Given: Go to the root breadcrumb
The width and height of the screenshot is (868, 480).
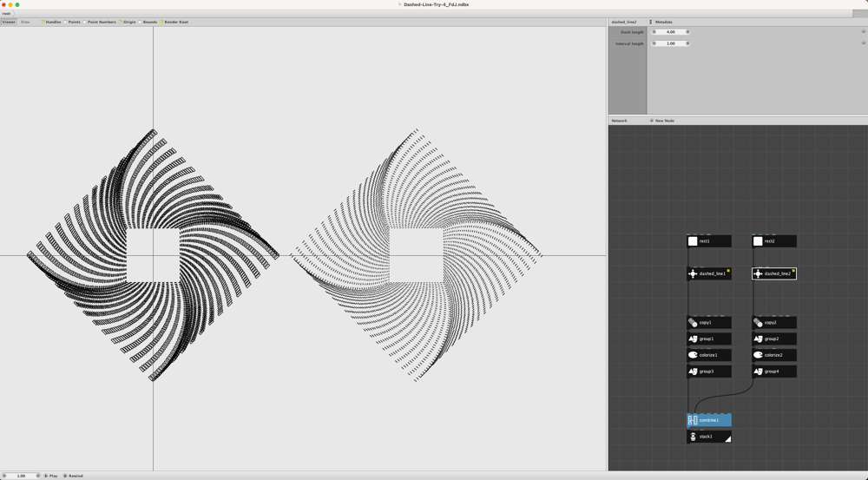Looking at the screenshot, I should 6,13.
